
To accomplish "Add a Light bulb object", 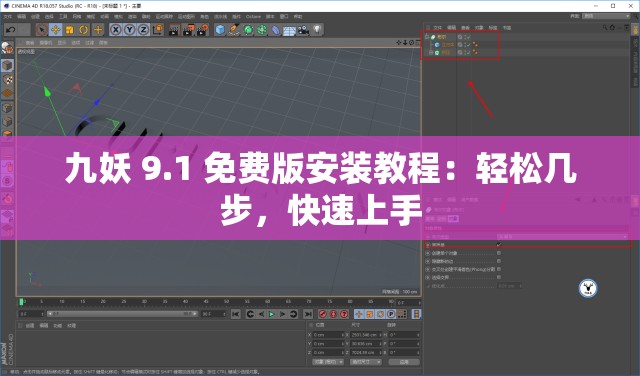I will tap(317, 29).
